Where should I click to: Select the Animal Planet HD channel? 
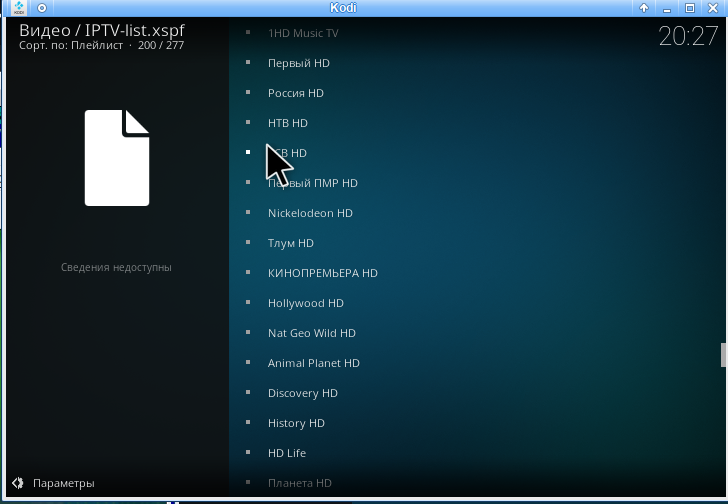[313, 363]
